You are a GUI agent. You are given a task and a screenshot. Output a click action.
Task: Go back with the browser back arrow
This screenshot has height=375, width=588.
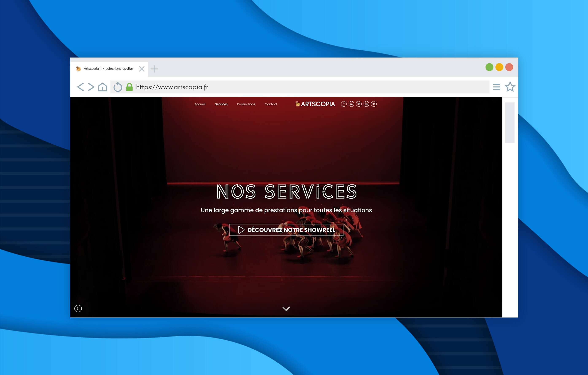pos(80,87)
